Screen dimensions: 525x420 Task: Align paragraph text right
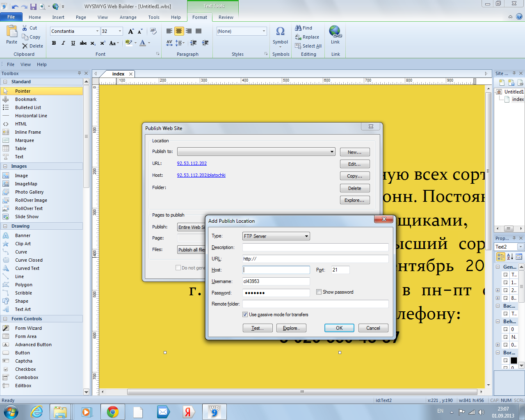189,31
